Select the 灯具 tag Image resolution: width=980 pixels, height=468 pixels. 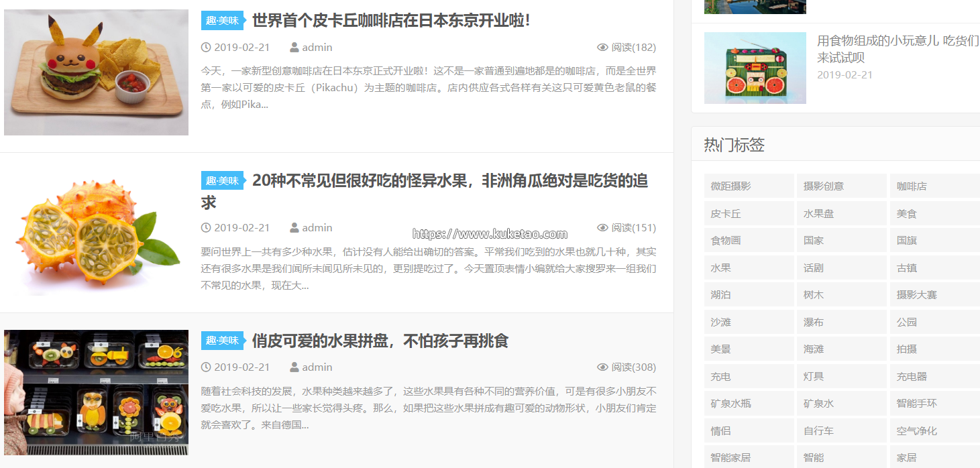coord(842,377)
